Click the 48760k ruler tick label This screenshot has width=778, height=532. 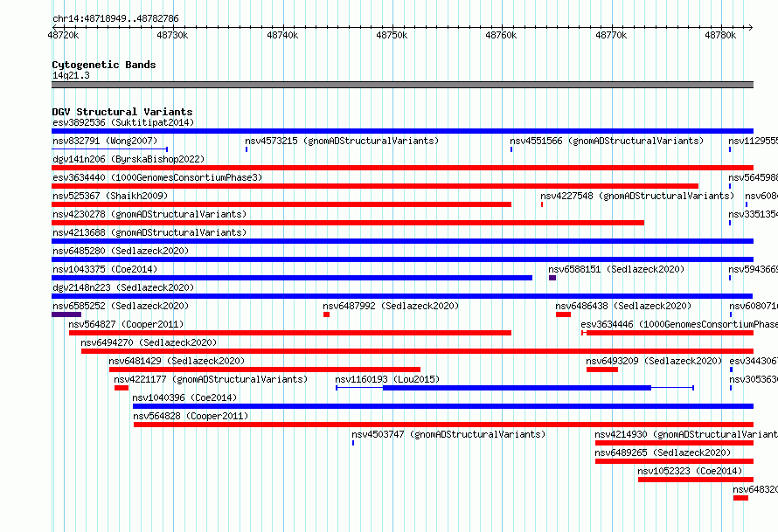tap(501, 35)
